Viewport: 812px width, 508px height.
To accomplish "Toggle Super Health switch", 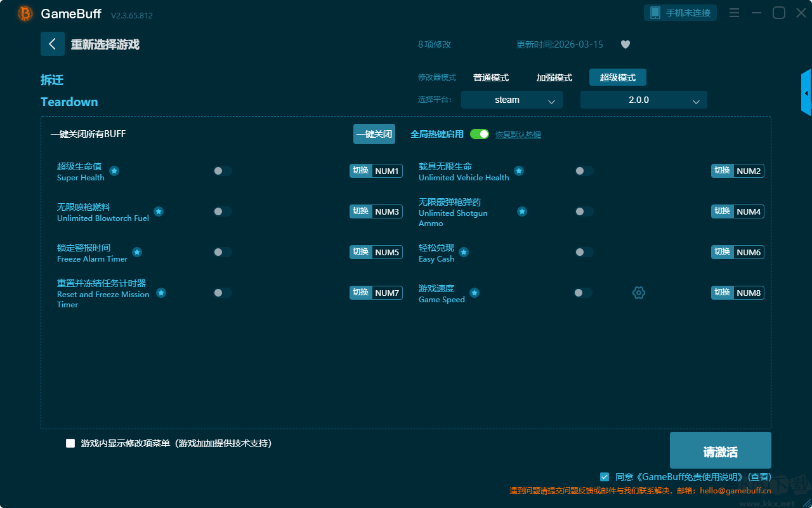I will [x=223, y=171].
